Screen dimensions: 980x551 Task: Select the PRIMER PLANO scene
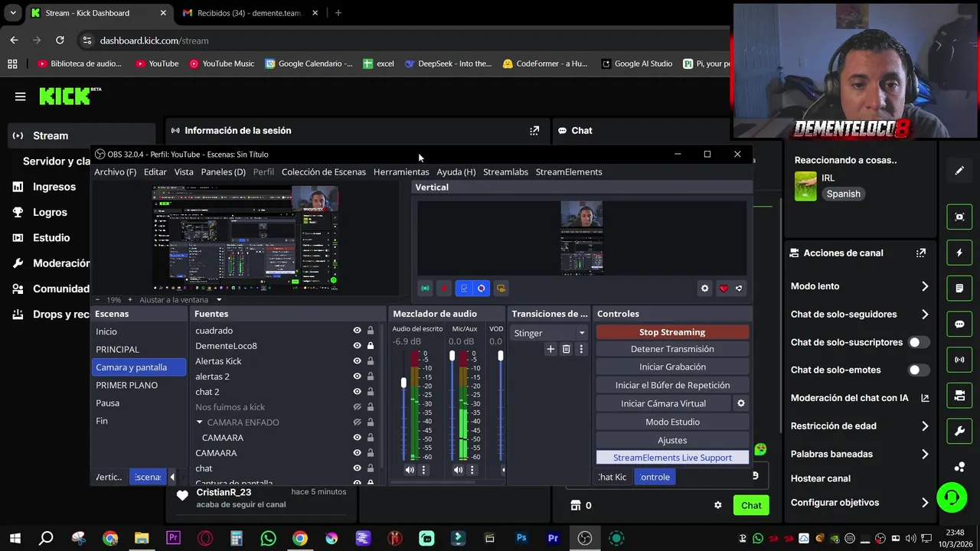click(x=139, y=385)
